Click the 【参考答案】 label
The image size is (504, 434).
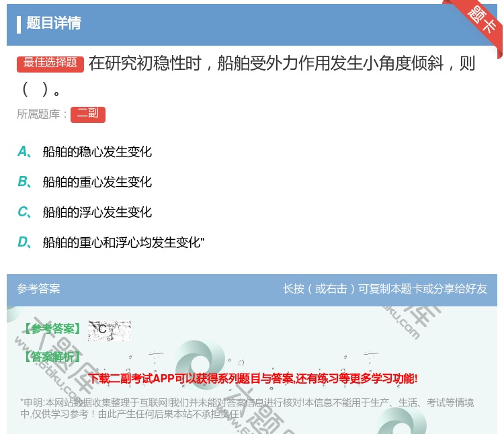click(52, 329)
